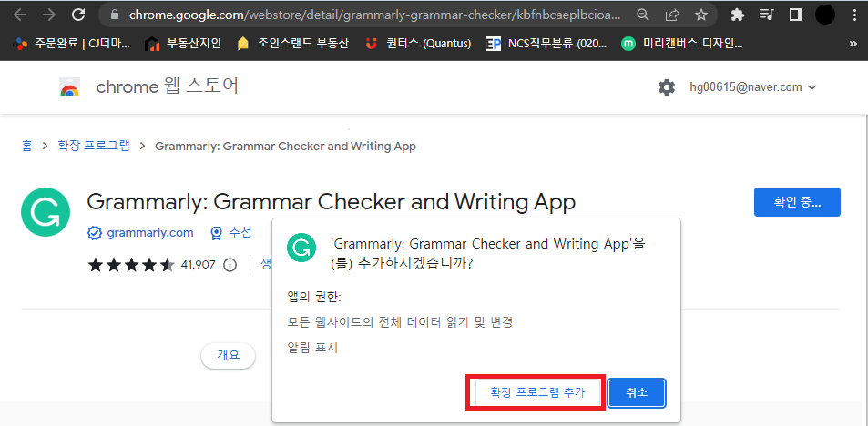Open the 퀀터스 (Quantus) bookmark

[x=419, y=44]
